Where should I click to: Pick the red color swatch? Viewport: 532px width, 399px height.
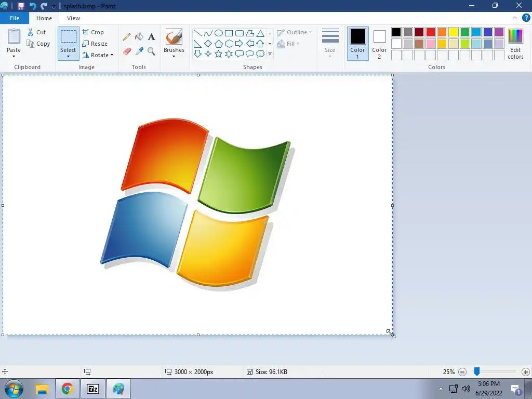(431, 32)
